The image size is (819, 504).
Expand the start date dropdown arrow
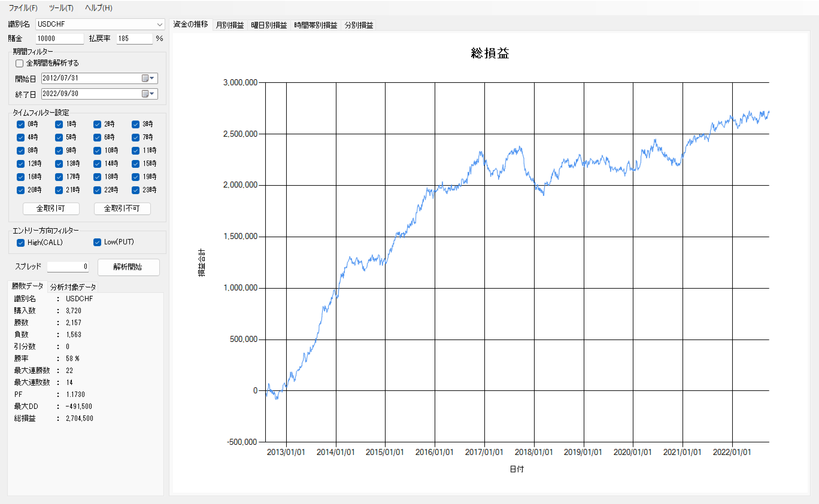[x=152, y=78]
